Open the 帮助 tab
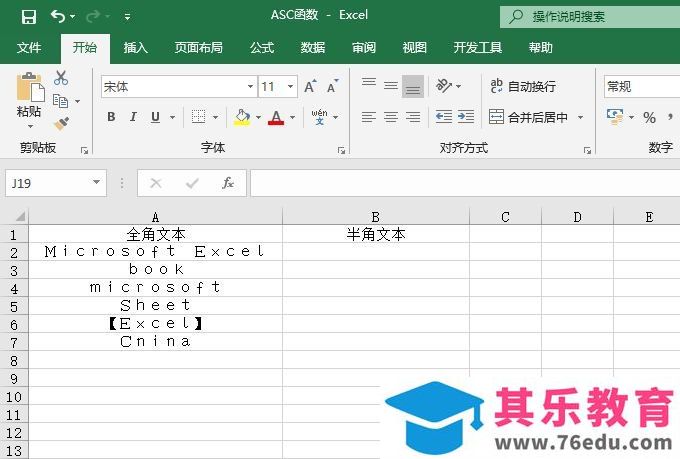680x459 pixels. pyautogui.click(x=540, y=48)
